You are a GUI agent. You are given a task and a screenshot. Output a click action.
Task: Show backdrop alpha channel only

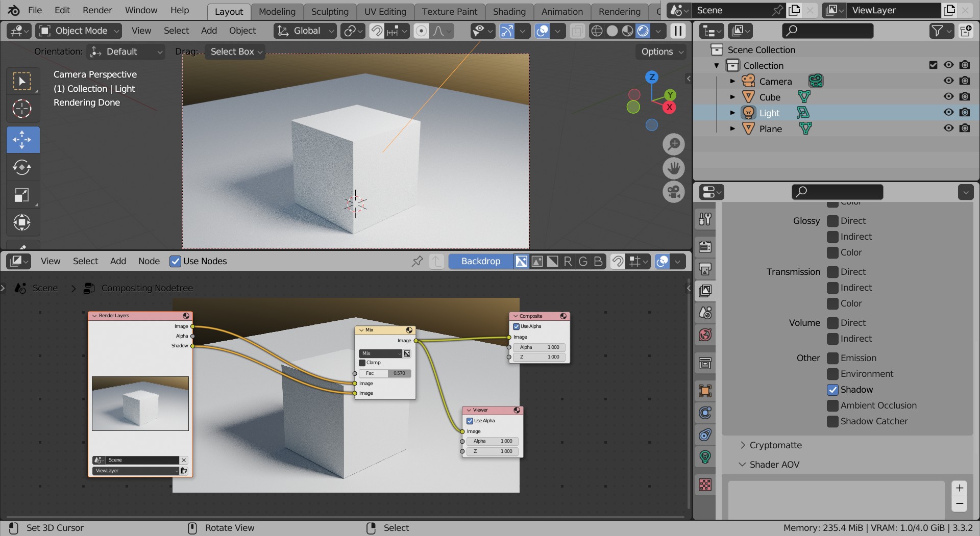(x=553, y=261)
